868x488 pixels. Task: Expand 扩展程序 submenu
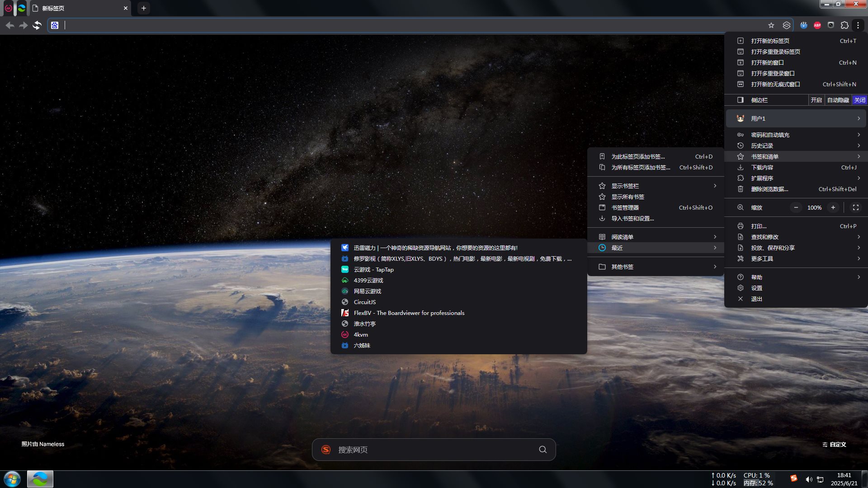click(796, 178)
